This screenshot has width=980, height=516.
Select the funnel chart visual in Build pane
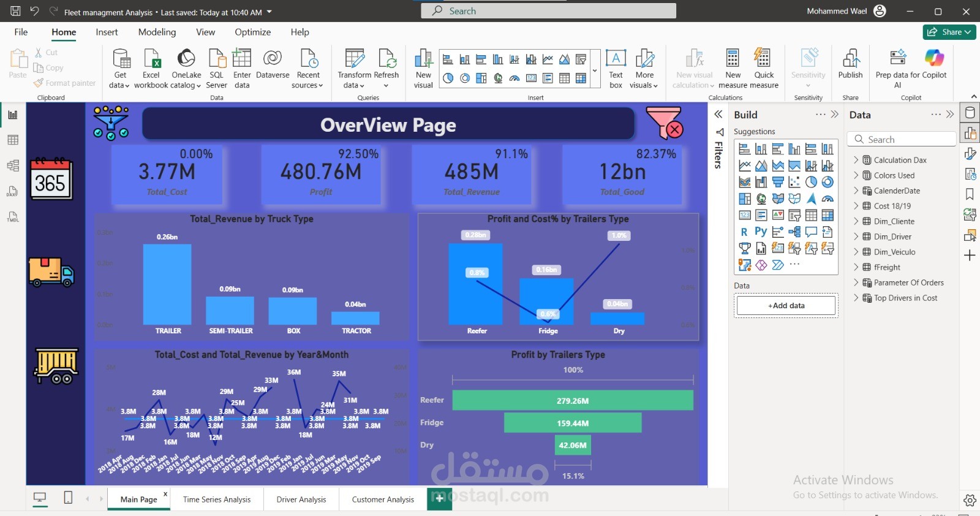778,182
